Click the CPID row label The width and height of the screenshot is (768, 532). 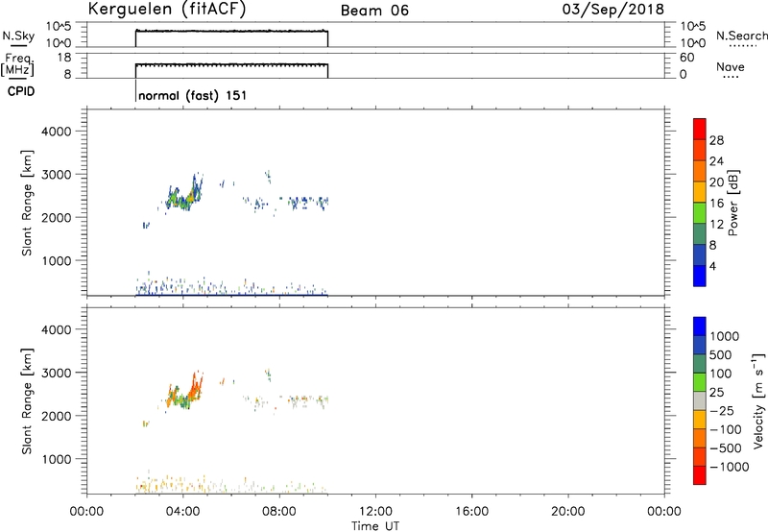pos(21,91)
